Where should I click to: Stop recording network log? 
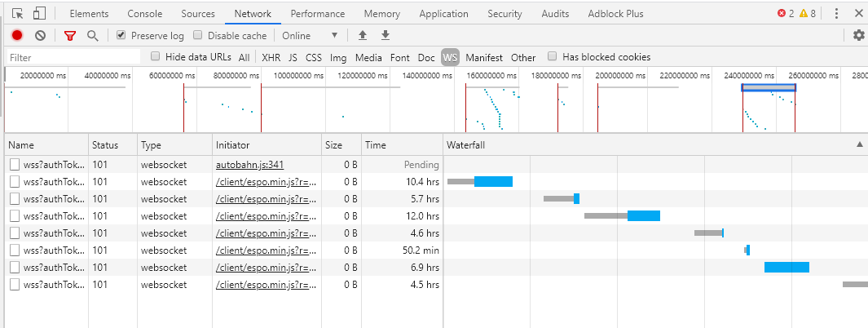click(17, 36)
